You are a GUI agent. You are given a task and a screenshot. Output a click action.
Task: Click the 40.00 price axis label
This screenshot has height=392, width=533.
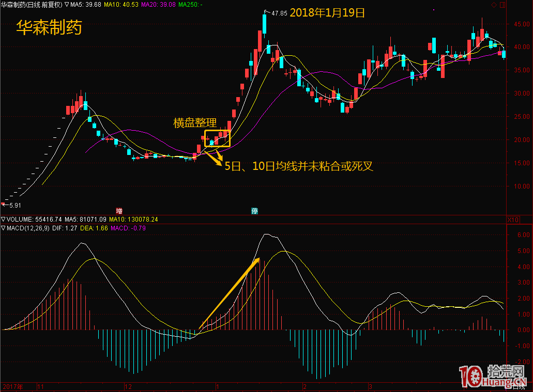click(x=522, y=47)
